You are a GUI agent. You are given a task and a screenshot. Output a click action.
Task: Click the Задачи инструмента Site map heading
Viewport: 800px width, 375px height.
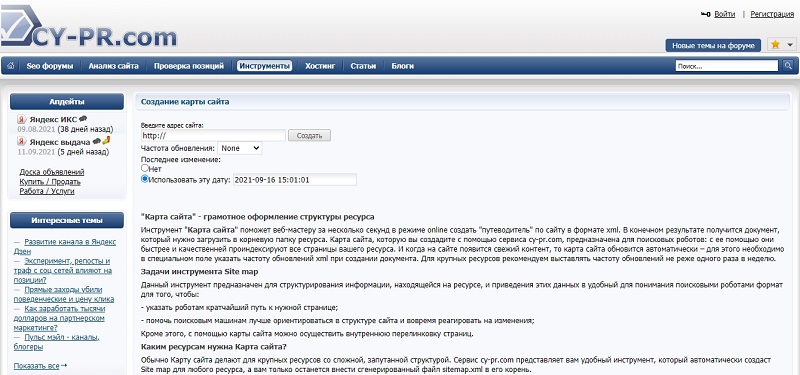coord(199,272)
